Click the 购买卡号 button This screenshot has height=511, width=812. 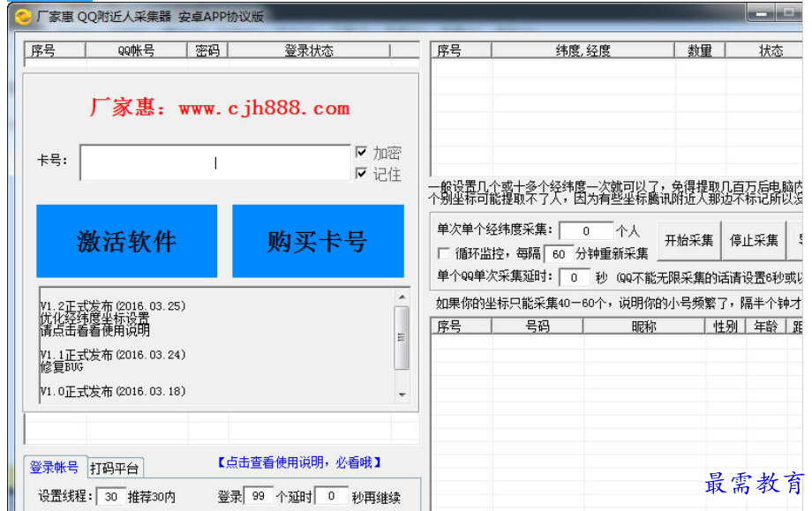pos(318,241)
